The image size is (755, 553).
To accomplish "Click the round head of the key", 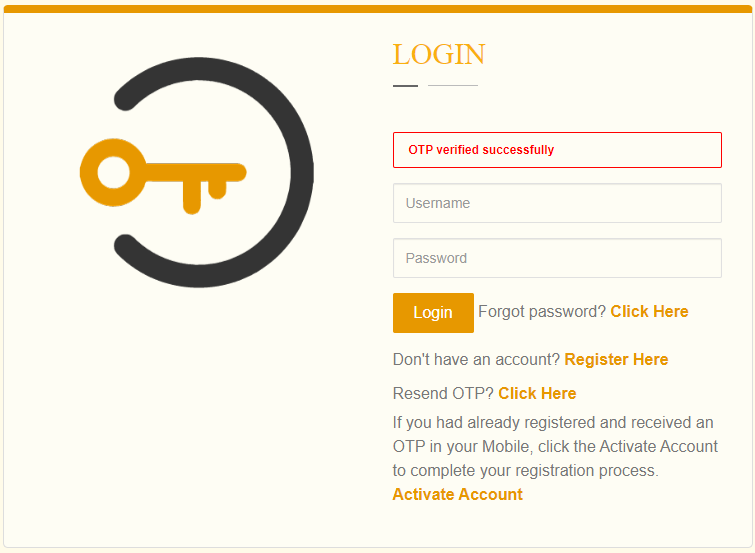I will [112, 173].
